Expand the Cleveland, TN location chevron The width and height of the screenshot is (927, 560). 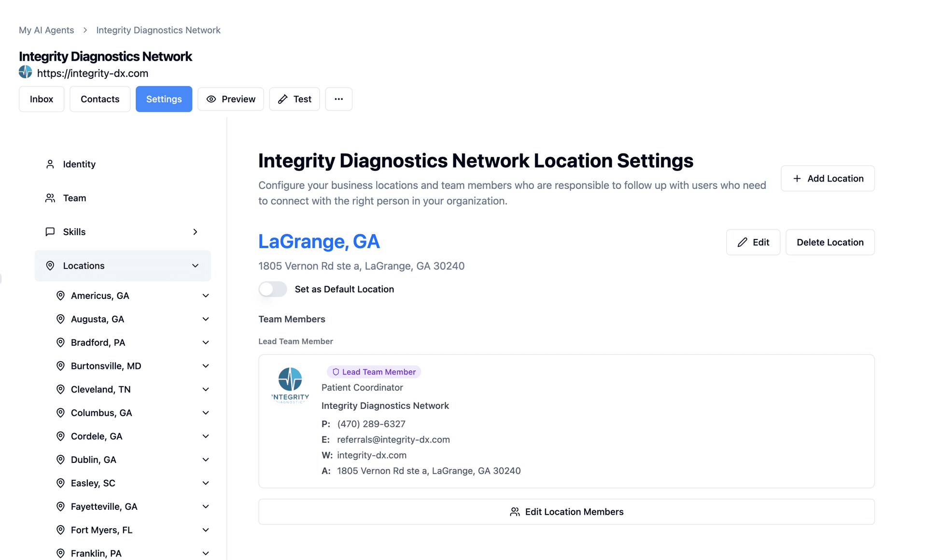coord(206,389)
